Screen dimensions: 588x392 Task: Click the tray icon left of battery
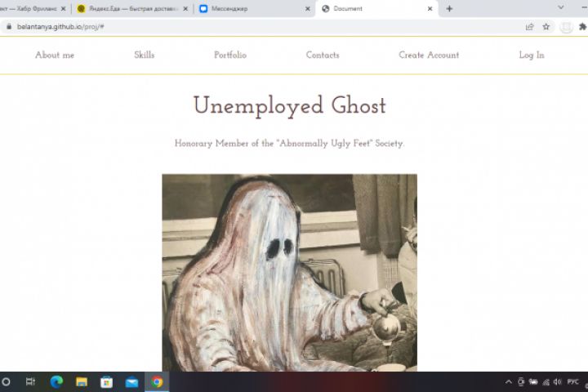tap(521, 382)
